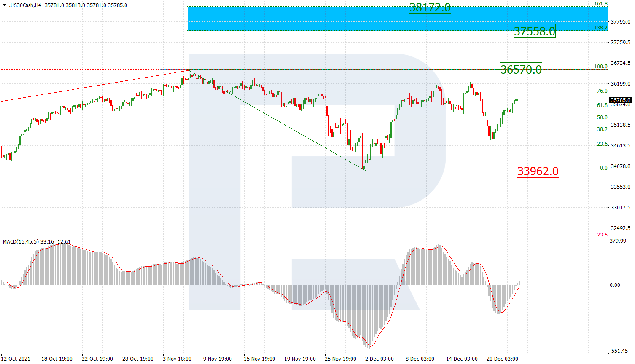Select the Fibonacci 76.0 level label
Image resolution: width=635 pixels, height=364 pixels.
pyautogui.click(x=602, y=91)
